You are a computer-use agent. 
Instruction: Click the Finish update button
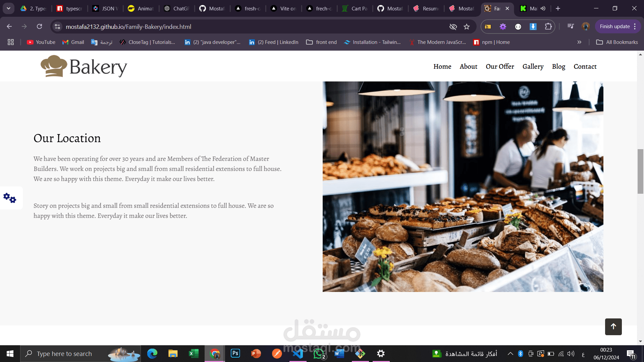[x=614, y=26]
